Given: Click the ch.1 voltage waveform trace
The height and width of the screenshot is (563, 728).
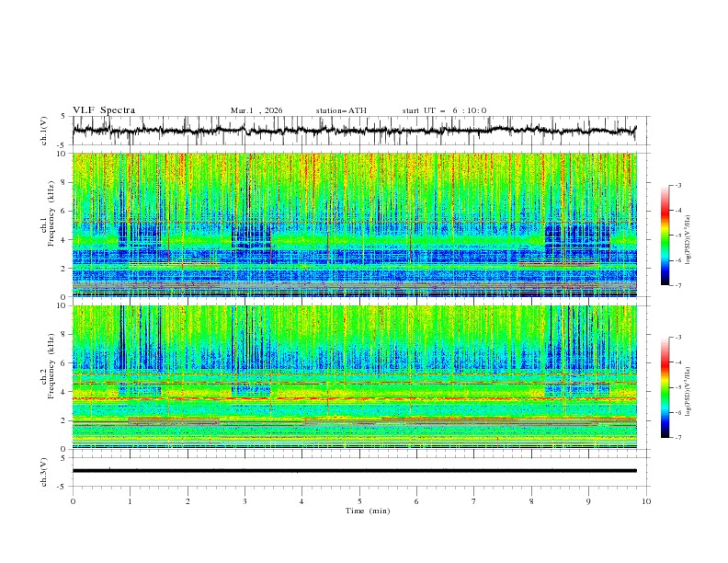Looking at the screenshot, I should click(354, 131).
